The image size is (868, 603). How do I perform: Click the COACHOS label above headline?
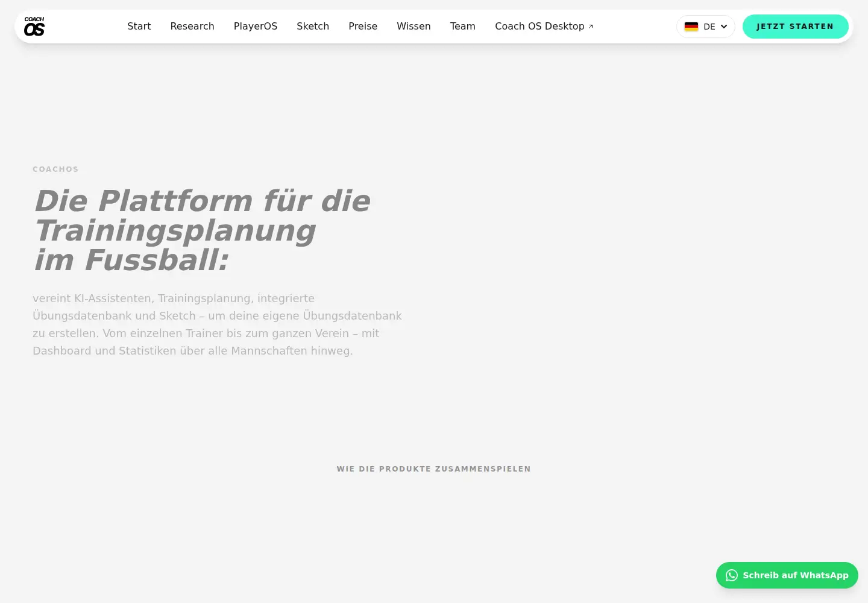[55, 169]
